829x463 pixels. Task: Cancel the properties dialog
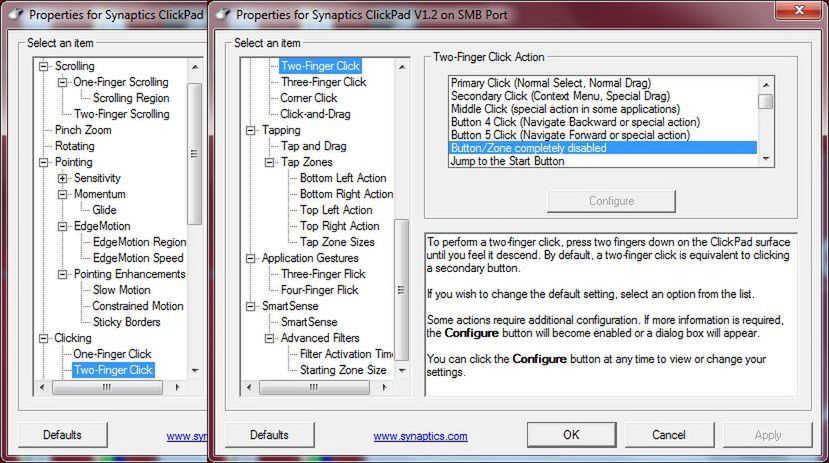pos(669,435)
